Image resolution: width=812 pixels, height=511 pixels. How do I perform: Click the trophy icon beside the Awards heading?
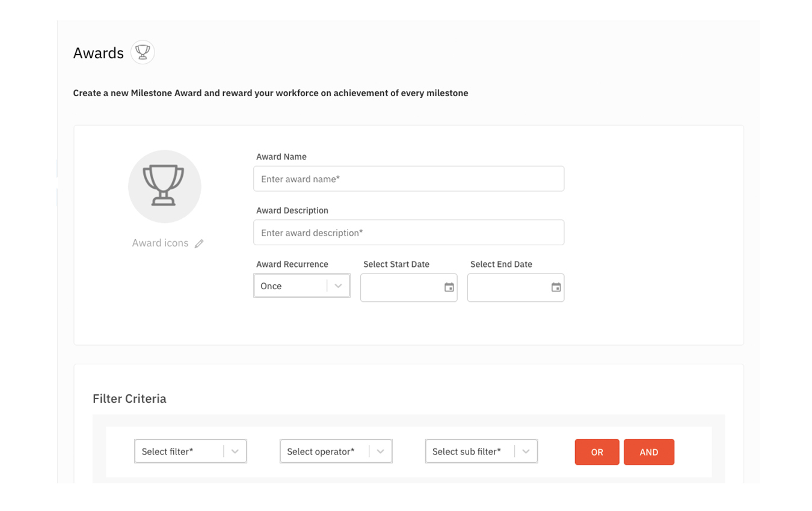[143, 52]
